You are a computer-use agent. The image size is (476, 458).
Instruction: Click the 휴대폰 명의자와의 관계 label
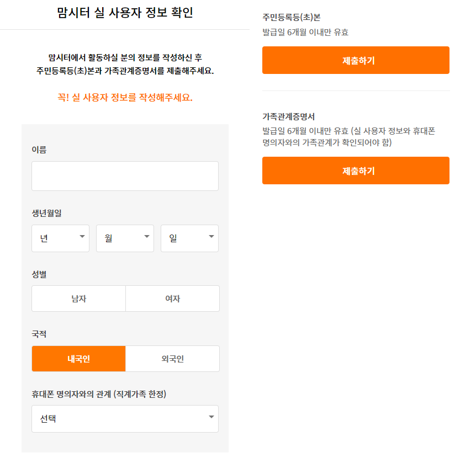tap(99, 394)
